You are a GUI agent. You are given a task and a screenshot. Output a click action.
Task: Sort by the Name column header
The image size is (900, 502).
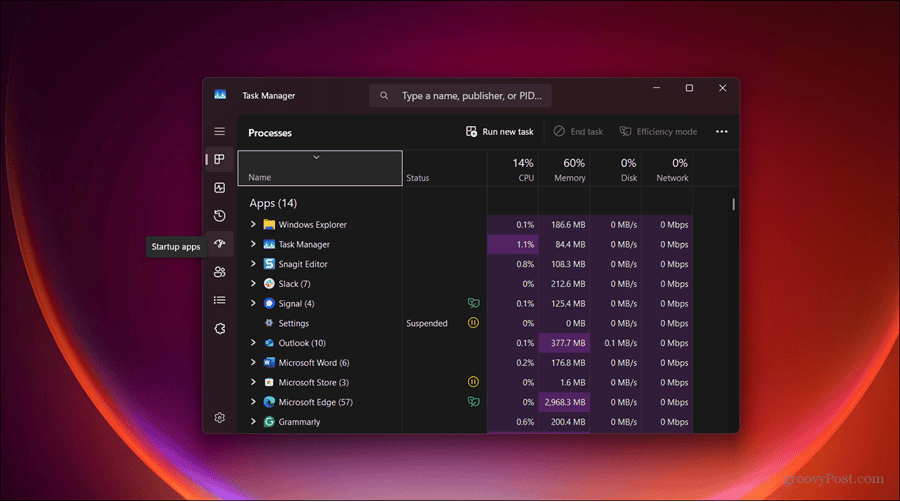(320, 168)
